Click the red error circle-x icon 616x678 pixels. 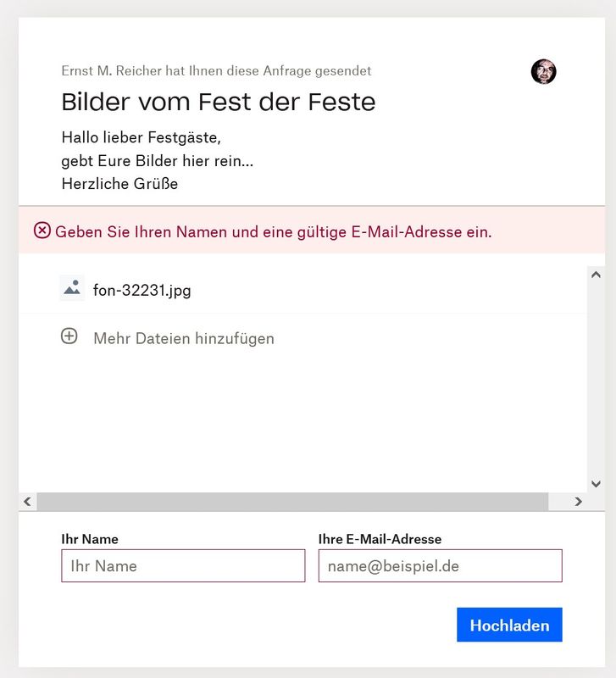42,231
